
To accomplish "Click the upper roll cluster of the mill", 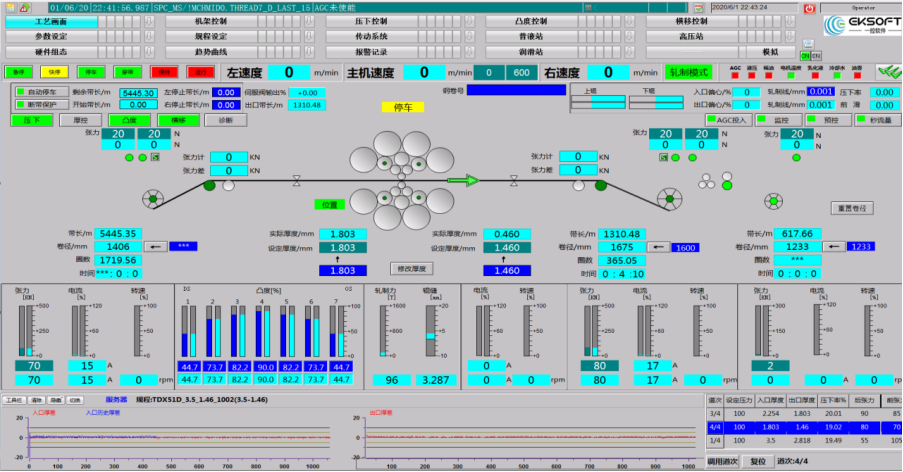I will point(401,154).
